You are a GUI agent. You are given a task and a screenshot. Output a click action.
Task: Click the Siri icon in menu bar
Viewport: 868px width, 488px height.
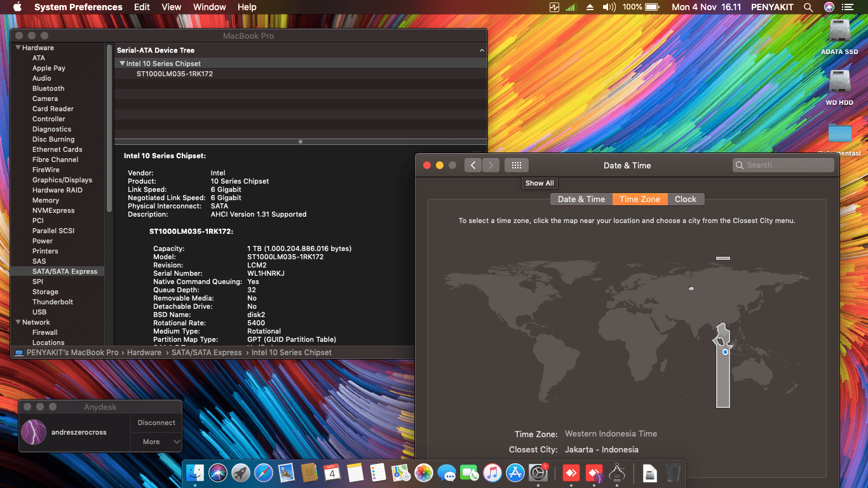829,7
